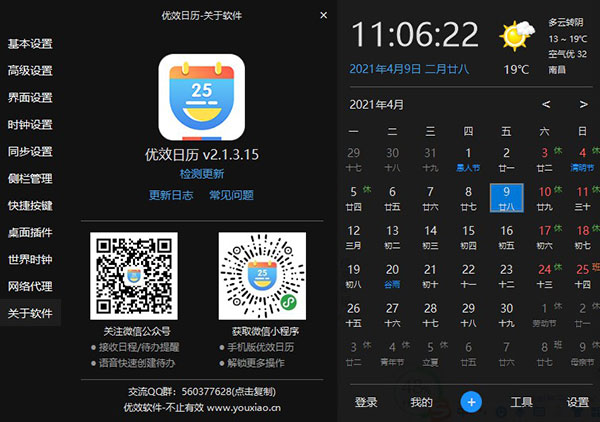Click the blue plus add button
Screen dimensions: 600x422
[x=471, y=402]
